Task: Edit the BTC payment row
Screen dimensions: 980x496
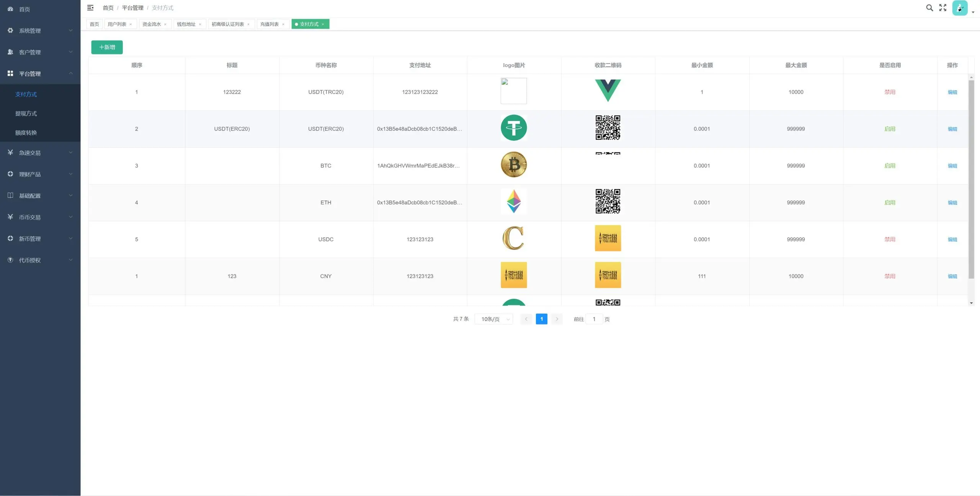Action: point(952,166)
